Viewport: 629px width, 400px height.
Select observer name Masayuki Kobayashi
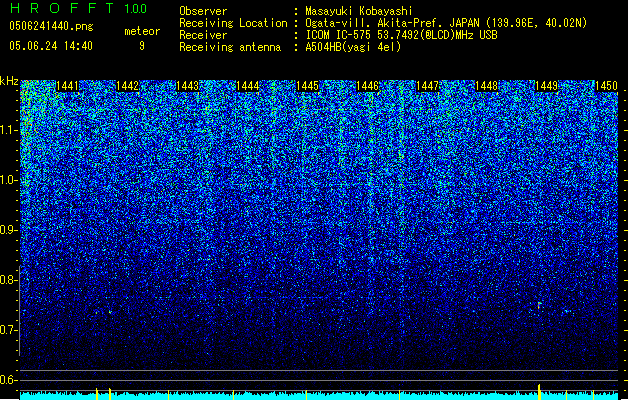click(x=359, y=11)
